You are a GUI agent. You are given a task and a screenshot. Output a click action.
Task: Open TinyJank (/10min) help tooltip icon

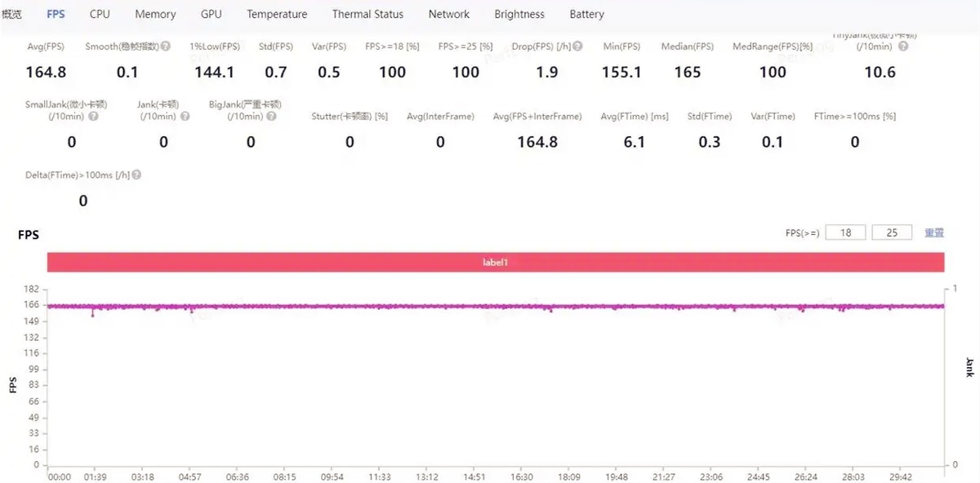[903, 47]
